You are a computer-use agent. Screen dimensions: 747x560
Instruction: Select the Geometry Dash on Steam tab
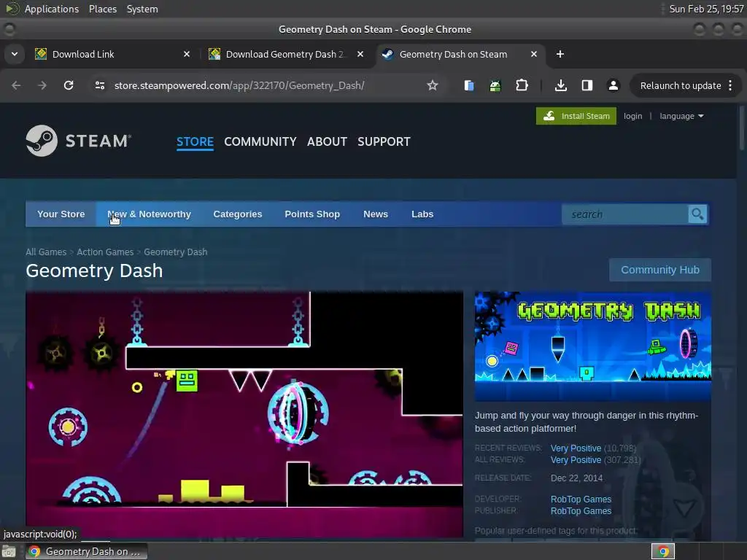(x=461, y=54)
